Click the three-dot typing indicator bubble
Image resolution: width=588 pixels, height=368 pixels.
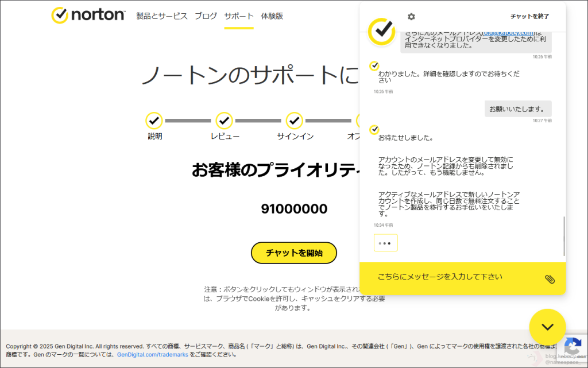click(385, 243)
